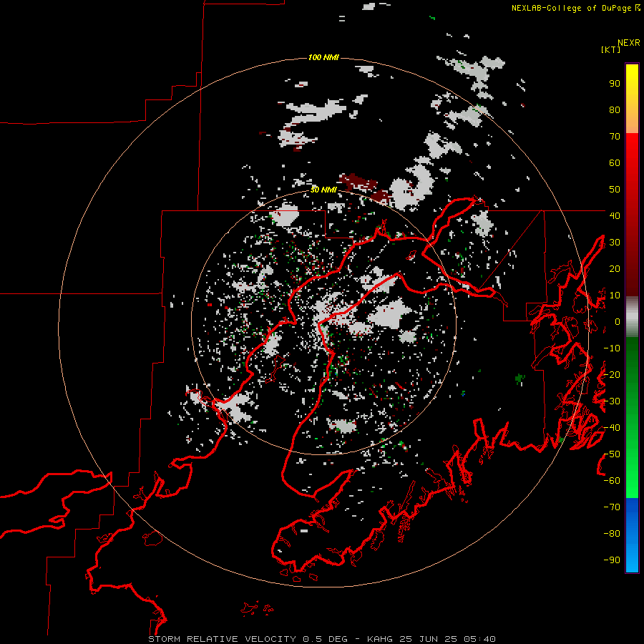This screenshot has height=644, width=644.
Task: Click the 70 value on the velocity scale
Action: click(x=615, y=137)
